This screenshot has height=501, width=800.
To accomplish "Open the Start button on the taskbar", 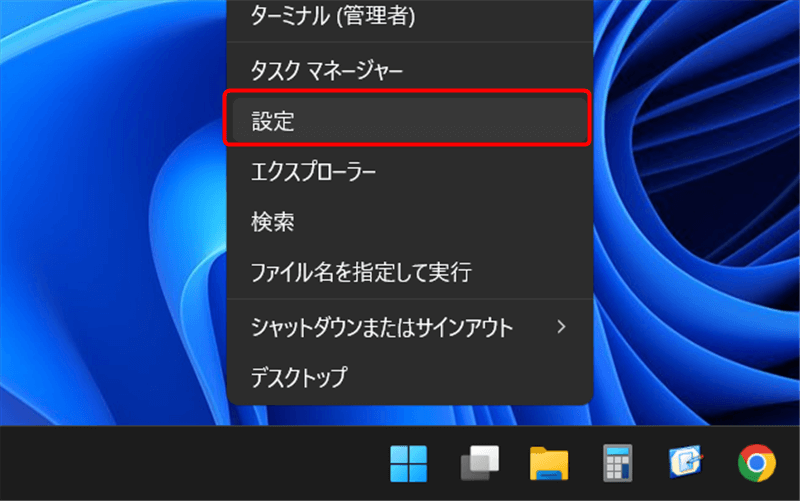I will pyautogui.click(x=408, y=464).
